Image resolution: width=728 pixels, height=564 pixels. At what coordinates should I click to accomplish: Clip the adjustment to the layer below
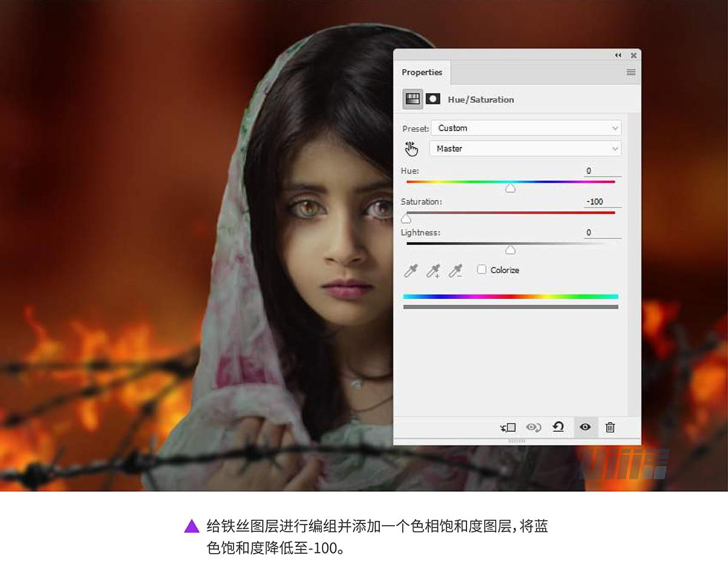[508, 427]
